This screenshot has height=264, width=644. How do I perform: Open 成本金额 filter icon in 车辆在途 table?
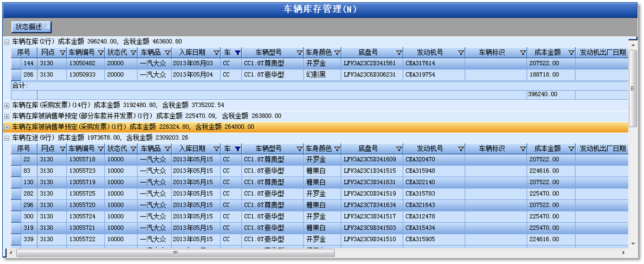point(570,149)
